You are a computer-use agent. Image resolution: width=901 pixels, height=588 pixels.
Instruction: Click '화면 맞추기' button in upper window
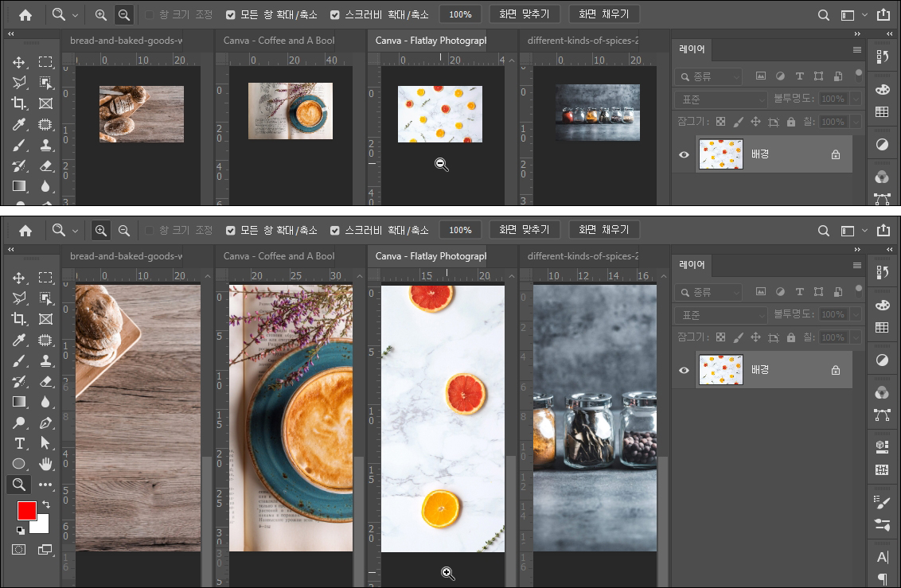[x=524, y=14]
